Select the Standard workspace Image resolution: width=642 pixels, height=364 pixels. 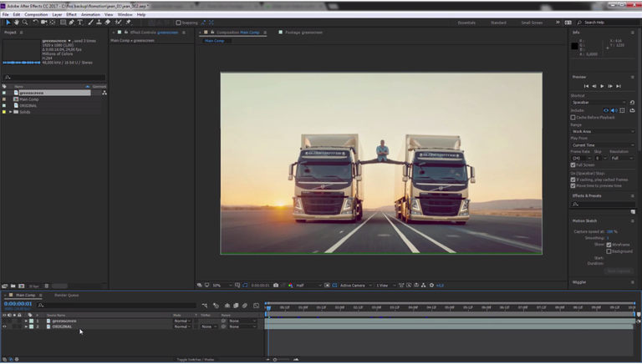point(498,23)
